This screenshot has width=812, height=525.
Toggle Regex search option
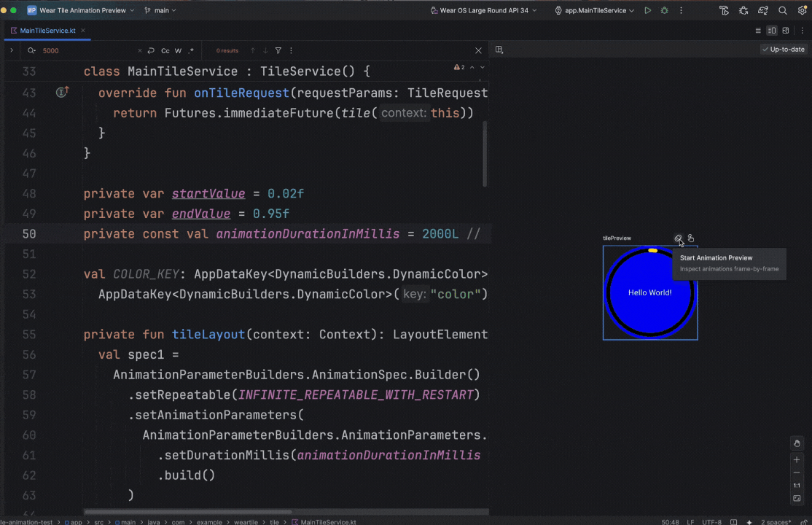(x=191, y=51)
